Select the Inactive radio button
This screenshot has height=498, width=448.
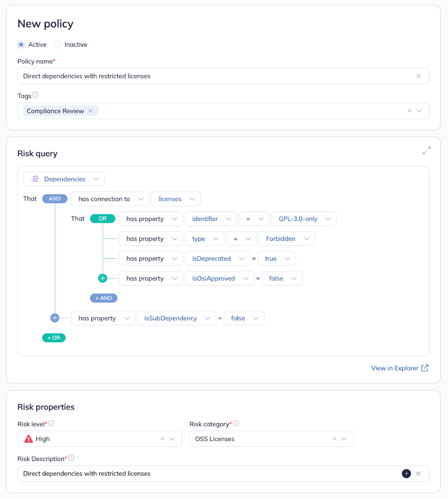[57, 45]
